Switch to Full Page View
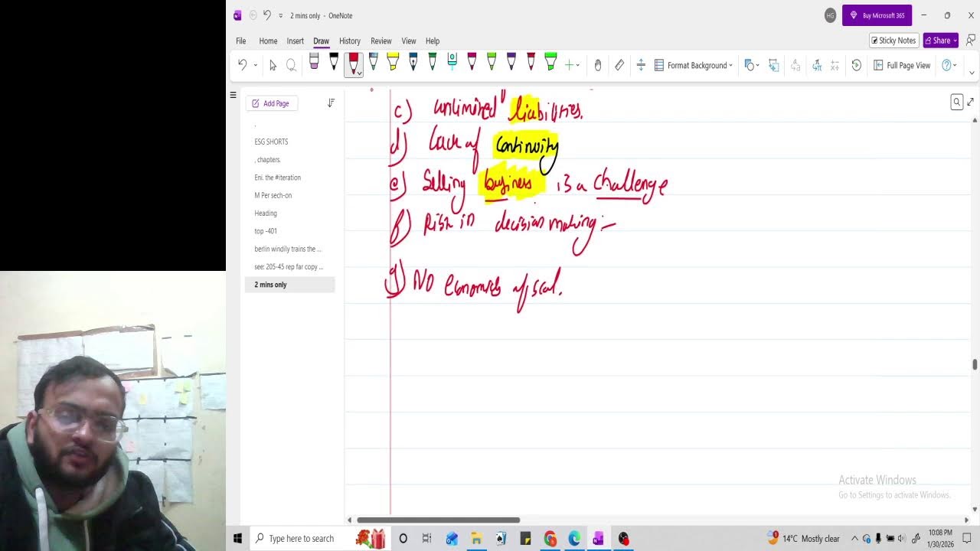 [902, 65]
